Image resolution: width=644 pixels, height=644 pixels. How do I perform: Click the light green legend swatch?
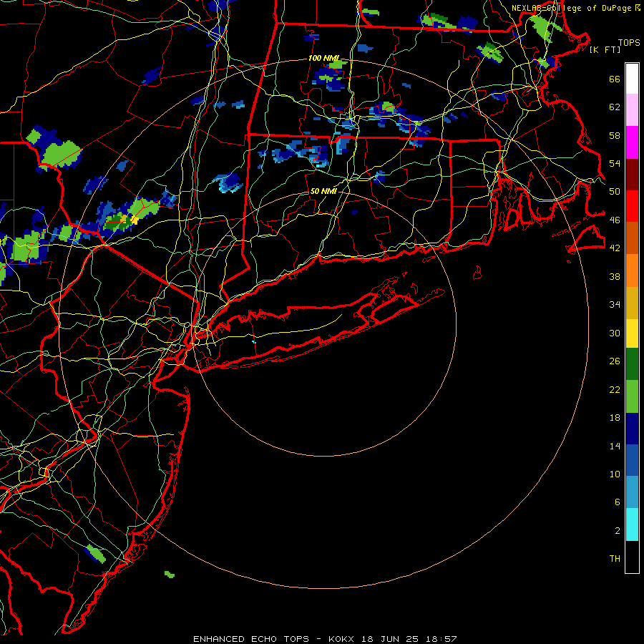pos(632,396)
